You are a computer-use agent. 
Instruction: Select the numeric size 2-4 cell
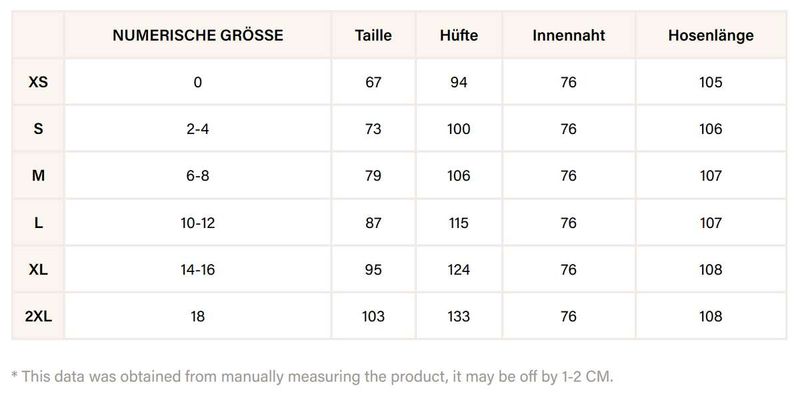point(198,129)
